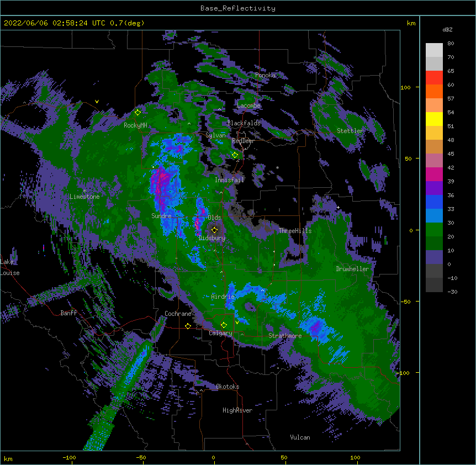The image size is (476, 465).
Task: Click the Olds label
Action: point(214,218)
